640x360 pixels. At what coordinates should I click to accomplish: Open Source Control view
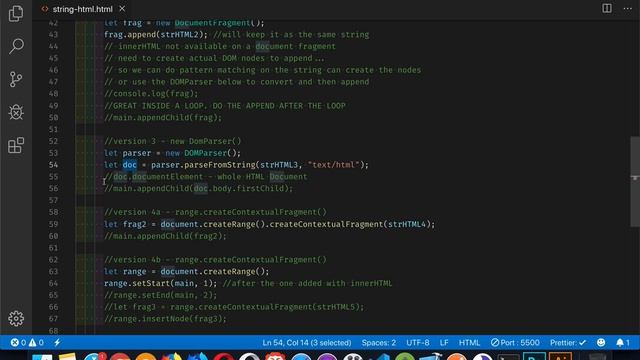coord(16,79)
